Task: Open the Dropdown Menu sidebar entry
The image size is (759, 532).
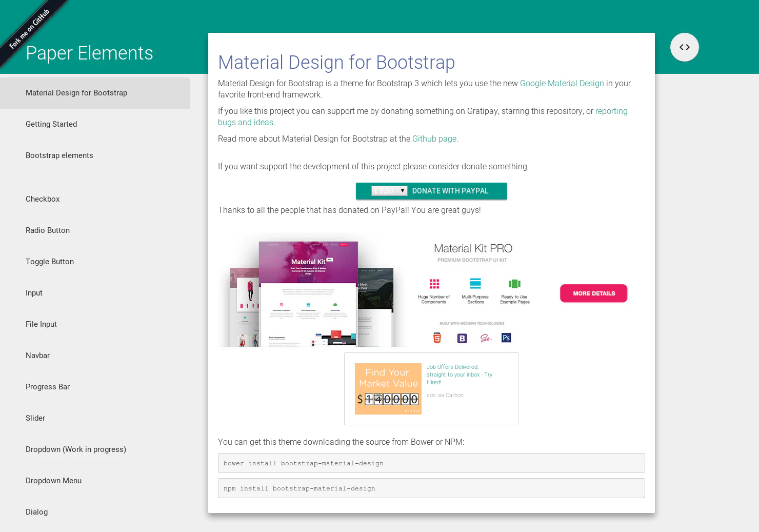Action: (53, 481)
